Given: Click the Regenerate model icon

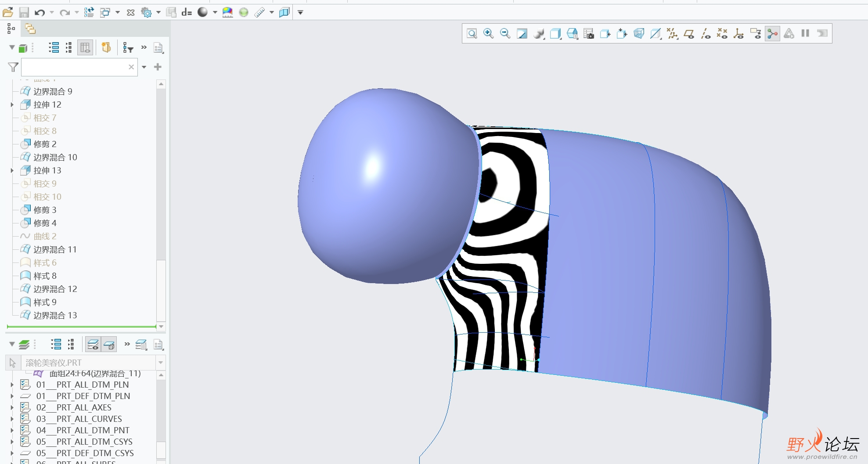Looking at the screenshot, I should [x=89, y=12].
